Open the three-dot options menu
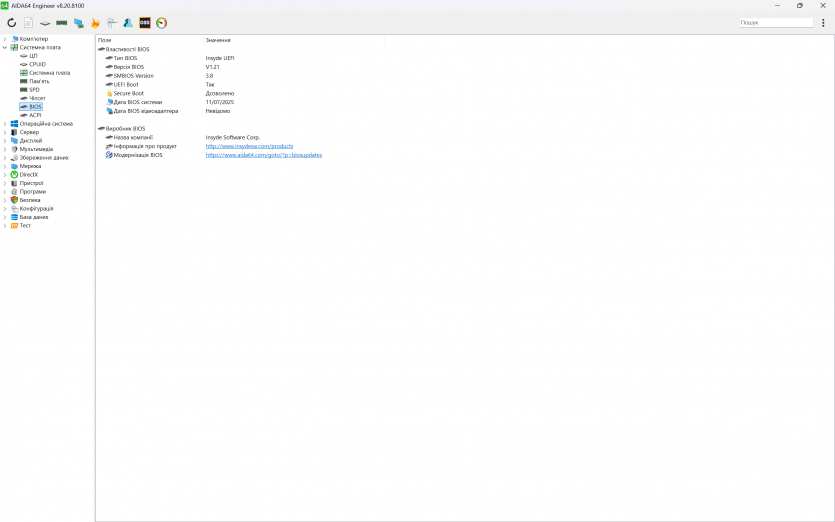Image resolution: width=835 pixels, height=522 pixels. 823,23
